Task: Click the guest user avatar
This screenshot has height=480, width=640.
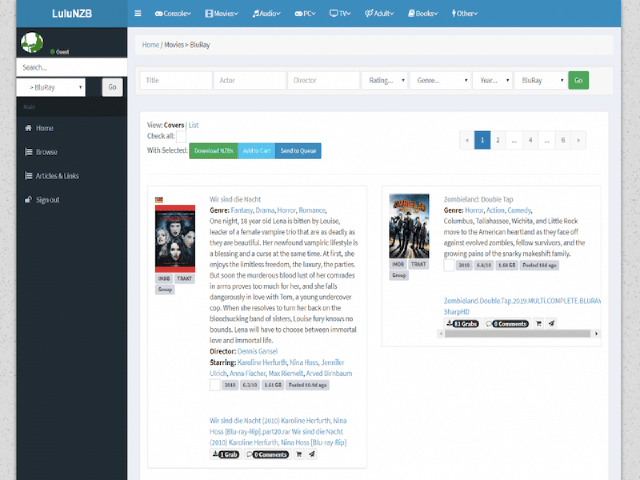Action: tap(33, 41)
